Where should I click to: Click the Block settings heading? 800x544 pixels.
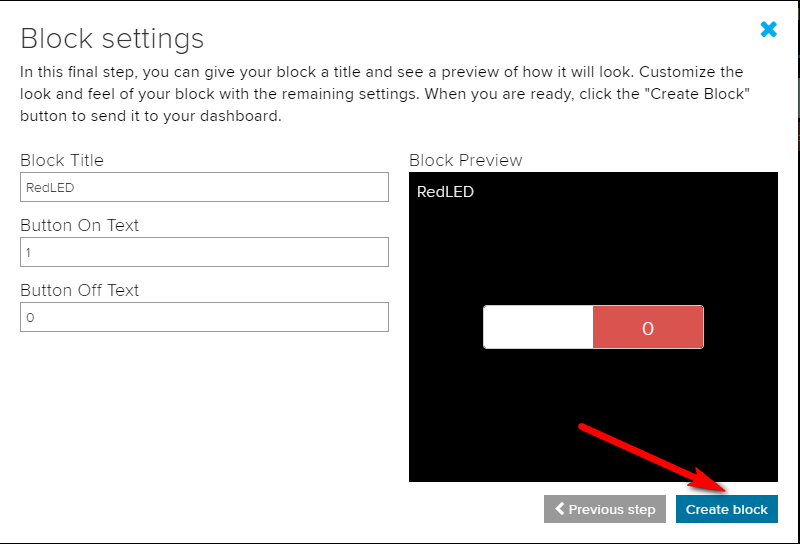pos(112,39)
